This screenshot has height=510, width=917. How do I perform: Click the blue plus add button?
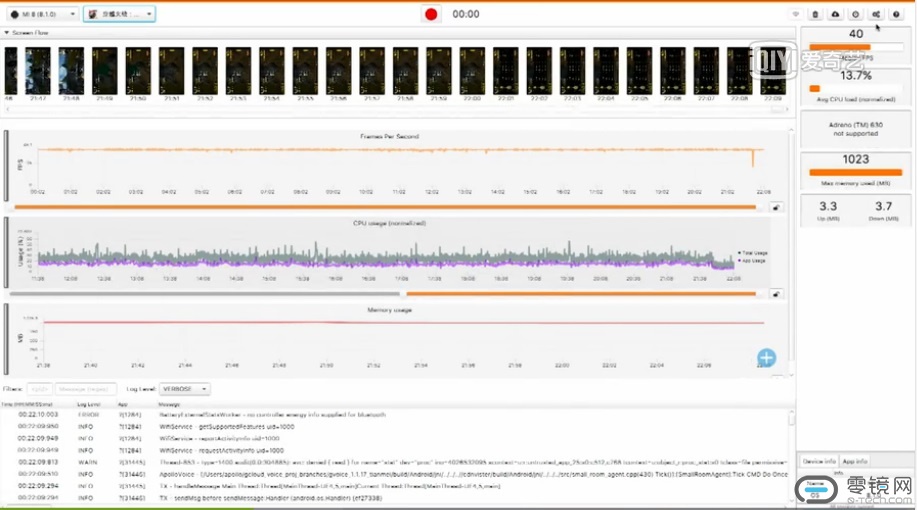[x=766, y=357]
